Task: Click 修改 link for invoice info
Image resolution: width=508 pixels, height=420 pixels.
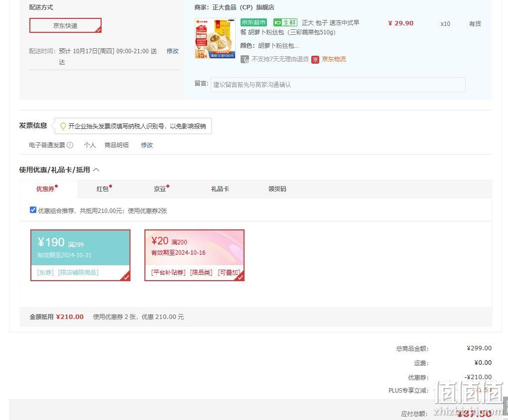Action: (147, 145)
